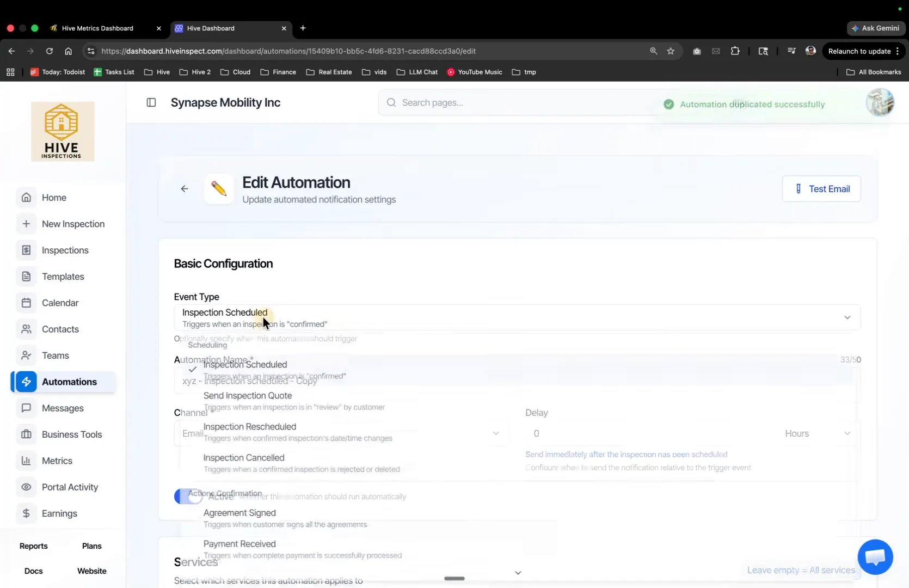Open the Reports link

point(34,546)
